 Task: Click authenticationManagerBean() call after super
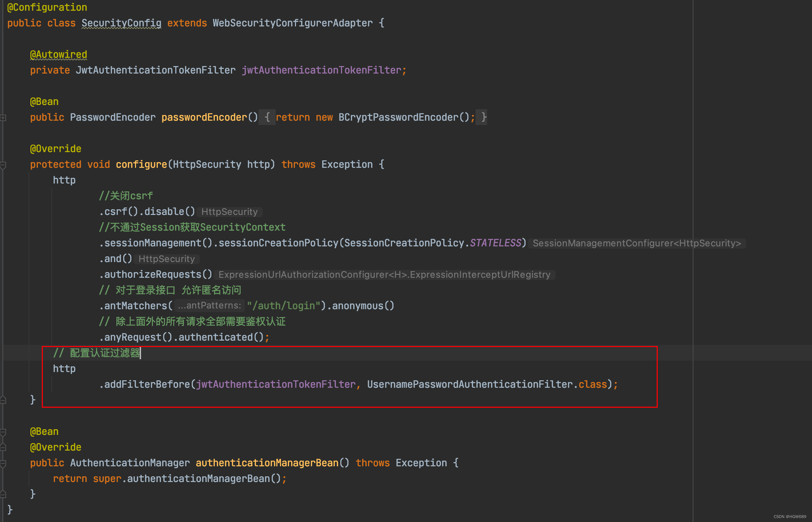point(204,478)
